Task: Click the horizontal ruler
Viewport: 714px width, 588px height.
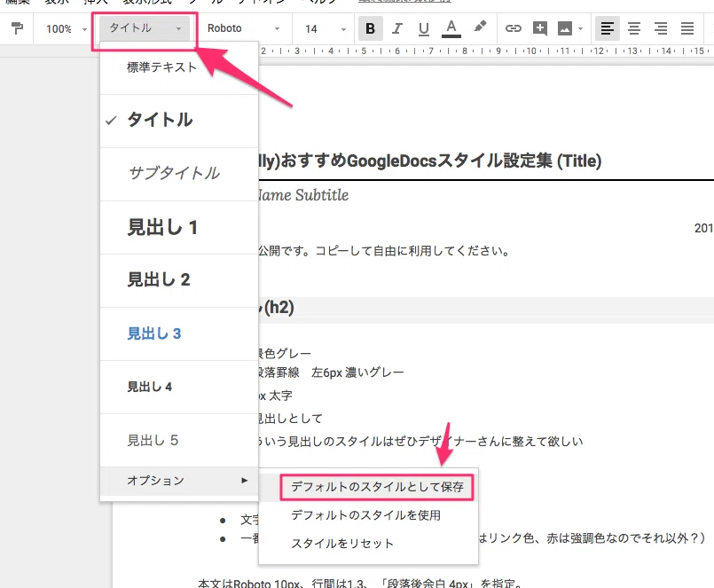Action: point(486,51)
